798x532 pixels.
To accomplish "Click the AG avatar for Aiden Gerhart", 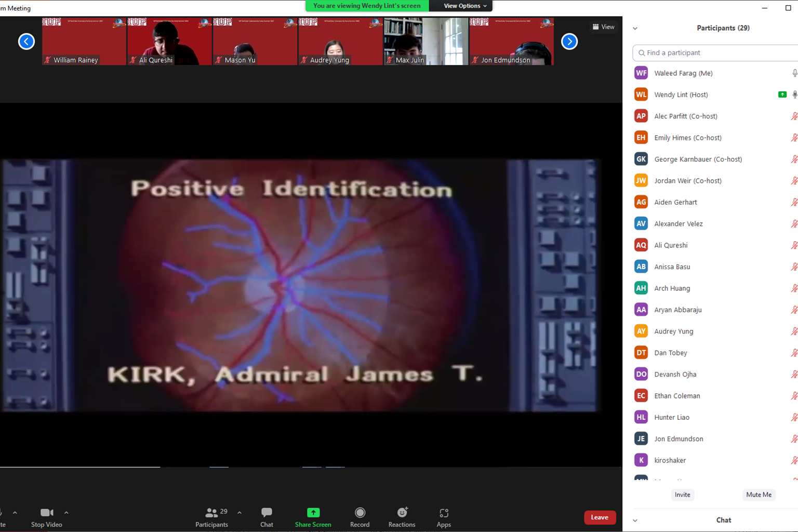I will click(x=641, y=202).
